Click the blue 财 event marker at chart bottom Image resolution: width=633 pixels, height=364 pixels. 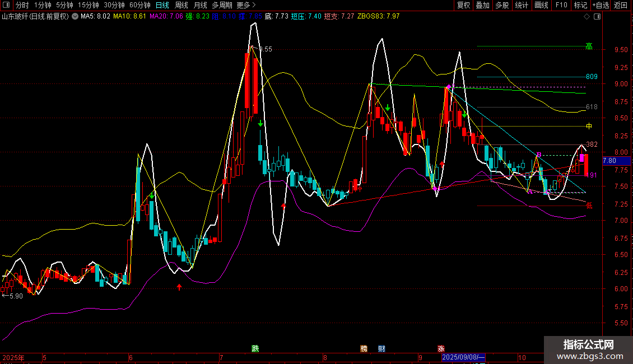(381, 348)
